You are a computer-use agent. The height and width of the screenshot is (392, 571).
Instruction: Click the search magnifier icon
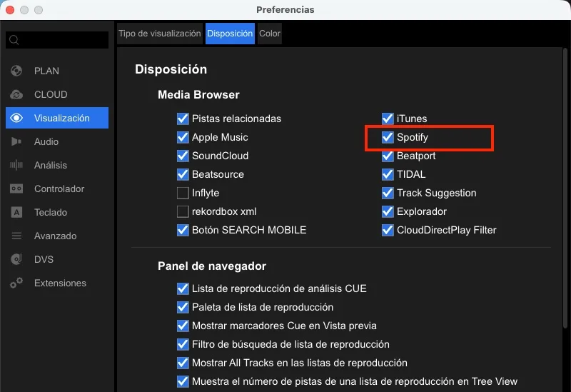tap(14, 40)
